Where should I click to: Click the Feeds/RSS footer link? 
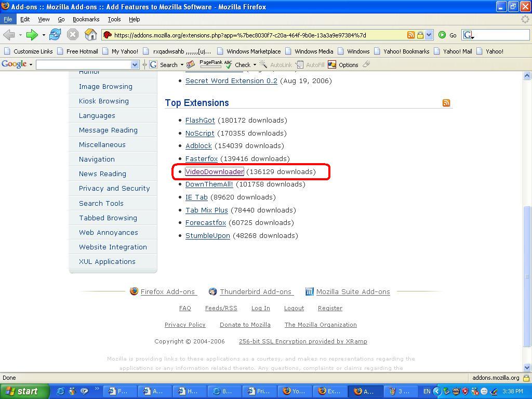tap(221, 308)
